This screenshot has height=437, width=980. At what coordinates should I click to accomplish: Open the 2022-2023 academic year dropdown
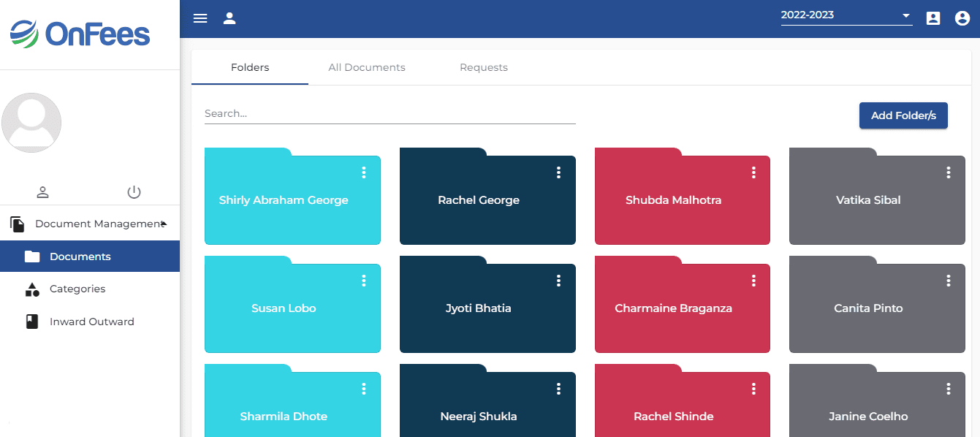click(846, 15)
